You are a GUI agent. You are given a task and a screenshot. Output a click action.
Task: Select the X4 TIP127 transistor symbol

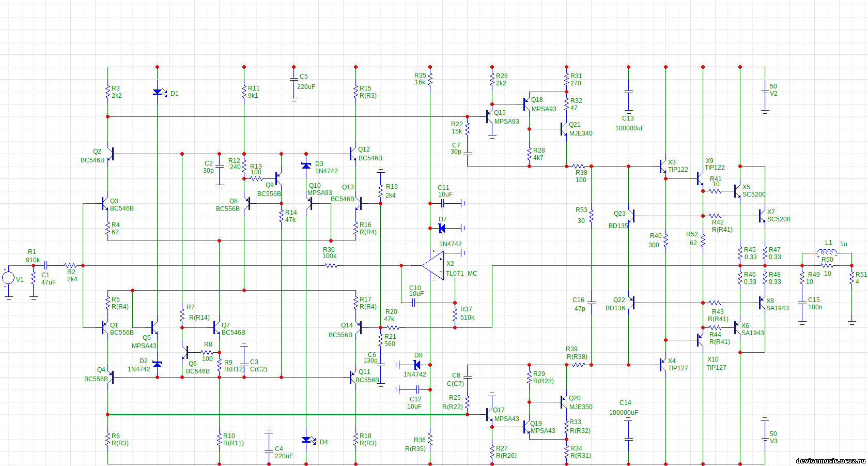point(663,365)
